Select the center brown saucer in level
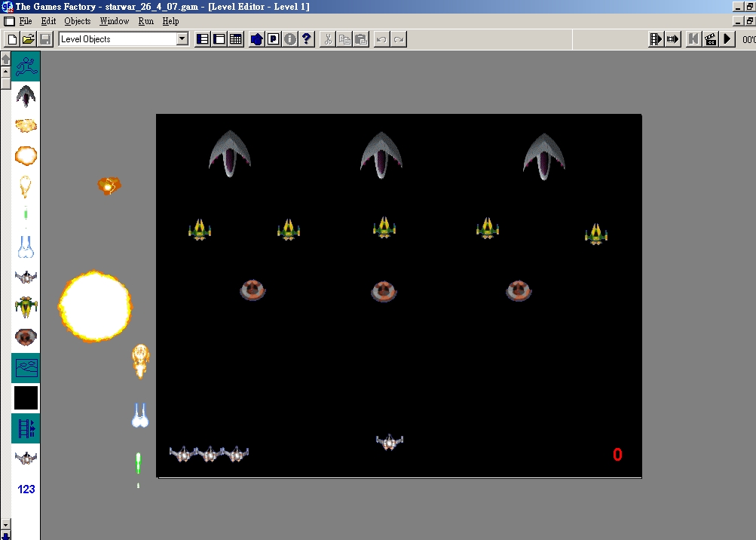Image resolution: width=756 pixels, height=540 pixels. 384,291
